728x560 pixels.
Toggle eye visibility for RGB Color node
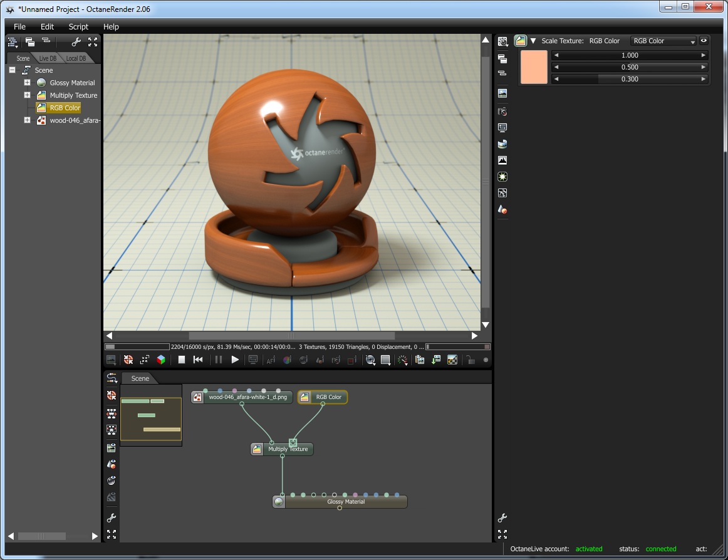[x=704, y=41]
